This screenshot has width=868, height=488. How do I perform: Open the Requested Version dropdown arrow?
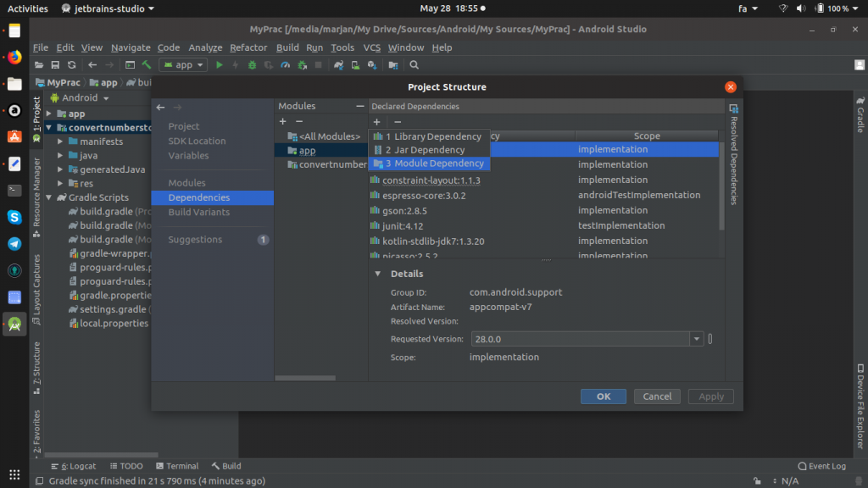tap(697, 339)
